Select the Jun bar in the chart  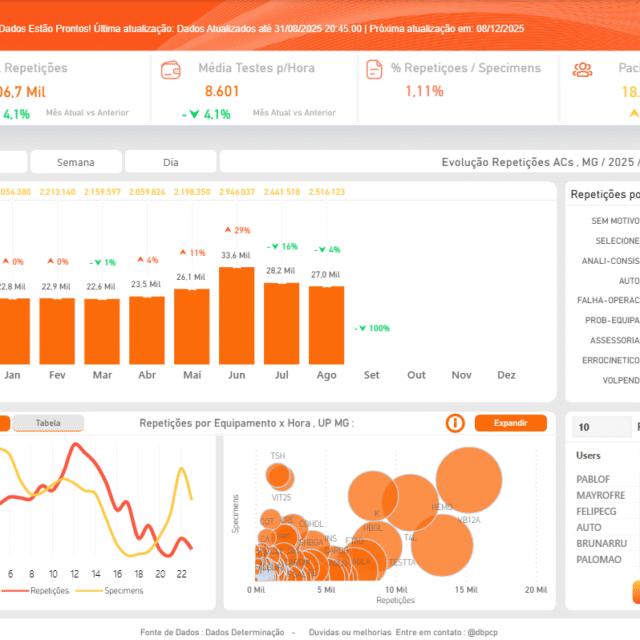click(236, 315)
